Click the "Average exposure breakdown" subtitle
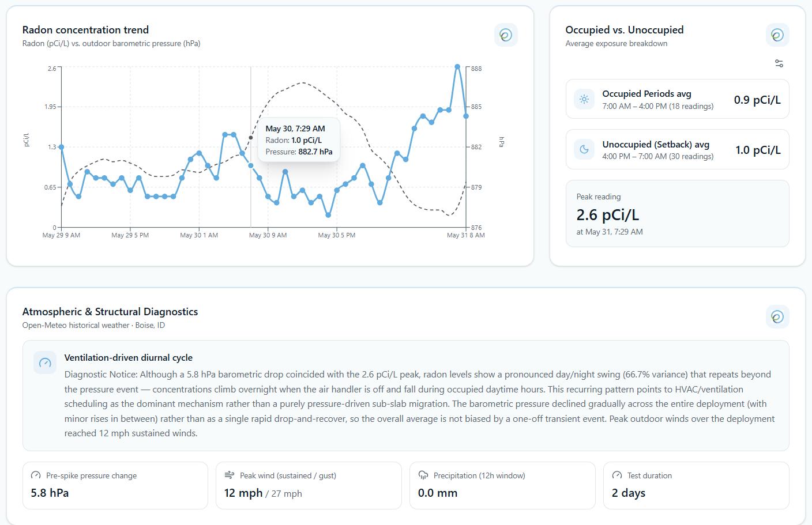The height and width of the screenshot is (525, 812). (x=616, y=43)
